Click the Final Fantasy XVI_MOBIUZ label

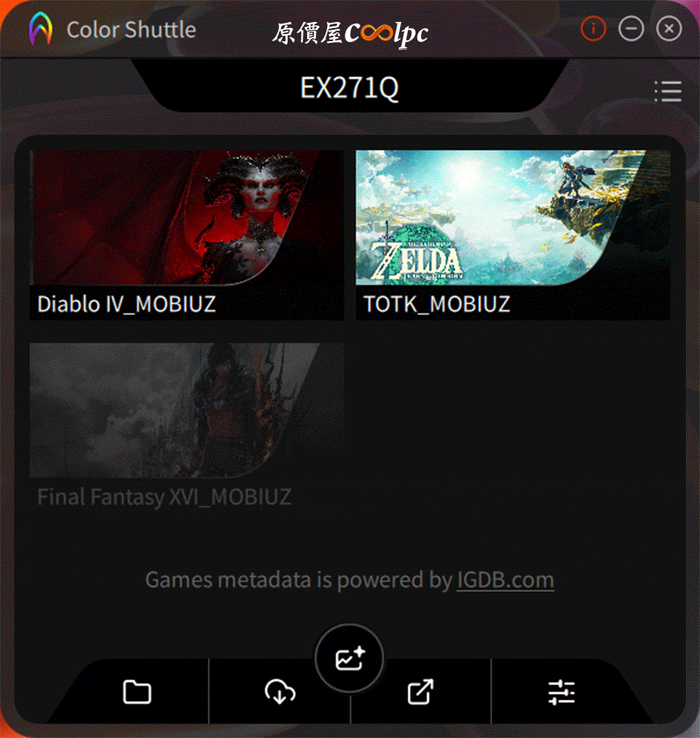pos(164,497)
